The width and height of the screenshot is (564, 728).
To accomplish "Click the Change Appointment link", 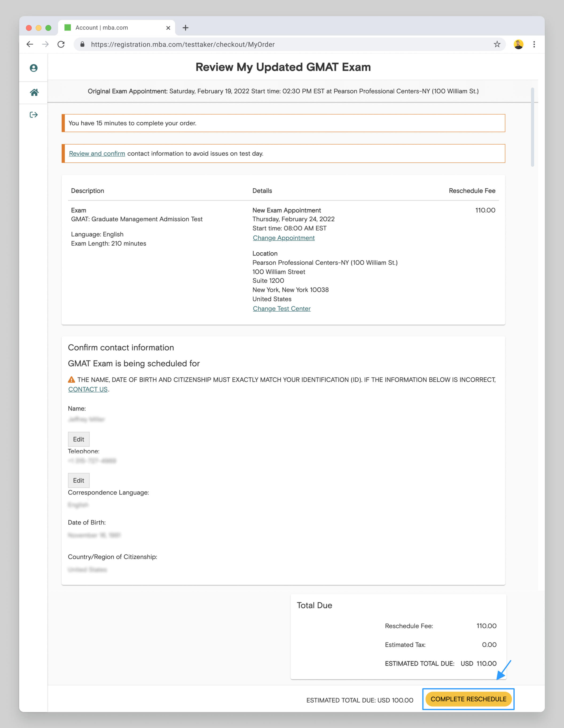I will point(283,238).
